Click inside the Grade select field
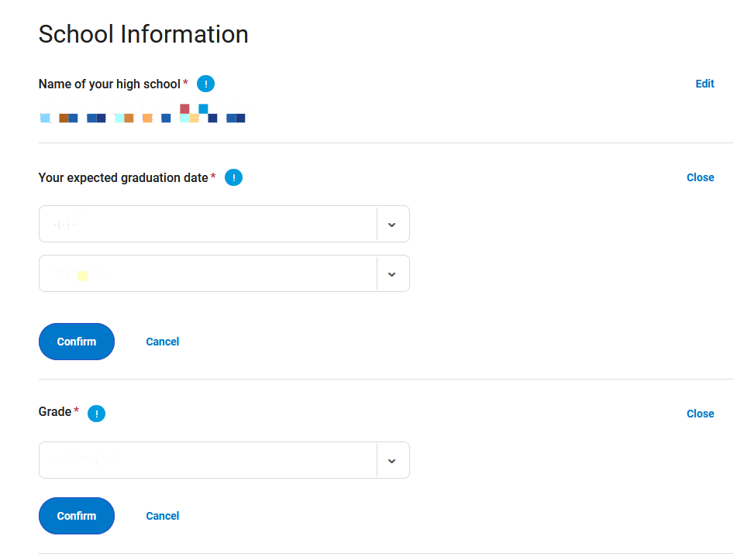Image resolution: width=744 pixels, height=560 pixels. point(224,460)
